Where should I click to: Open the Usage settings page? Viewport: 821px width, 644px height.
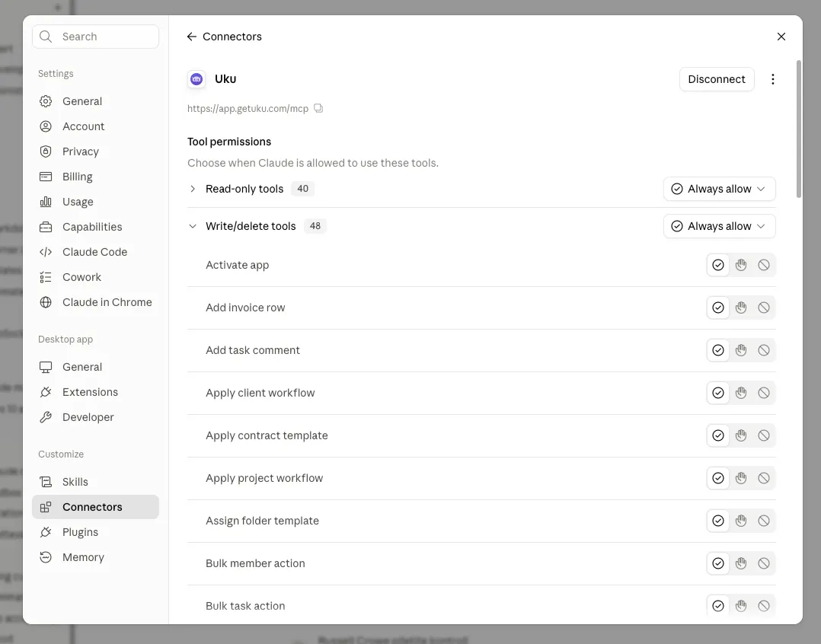(95, 202)
